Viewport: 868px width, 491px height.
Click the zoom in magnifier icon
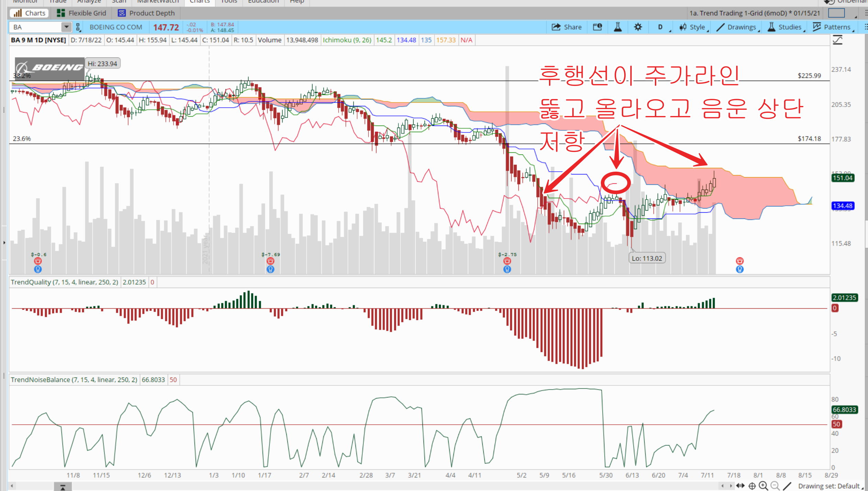tap(763, 486)
